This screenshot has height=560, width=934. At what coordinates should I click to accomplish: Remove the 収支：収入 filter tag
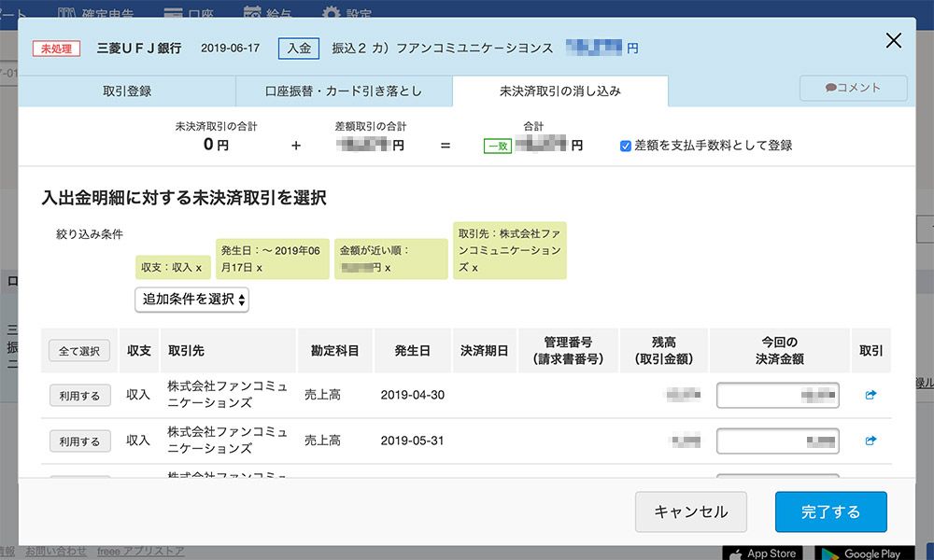(x=199, y=268)
